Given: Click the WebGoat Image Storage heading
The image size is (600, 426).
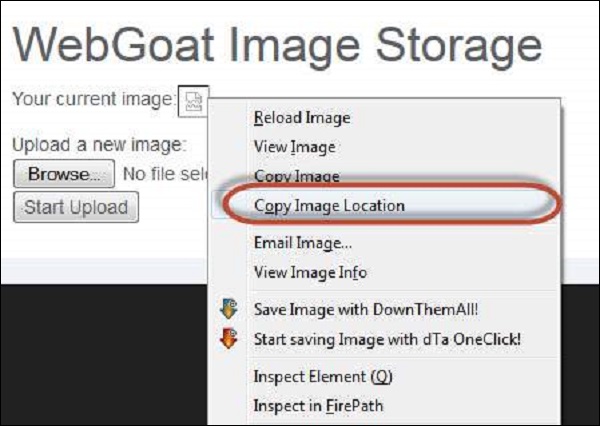Looking at the screenshot, I should tap(277, 45).
